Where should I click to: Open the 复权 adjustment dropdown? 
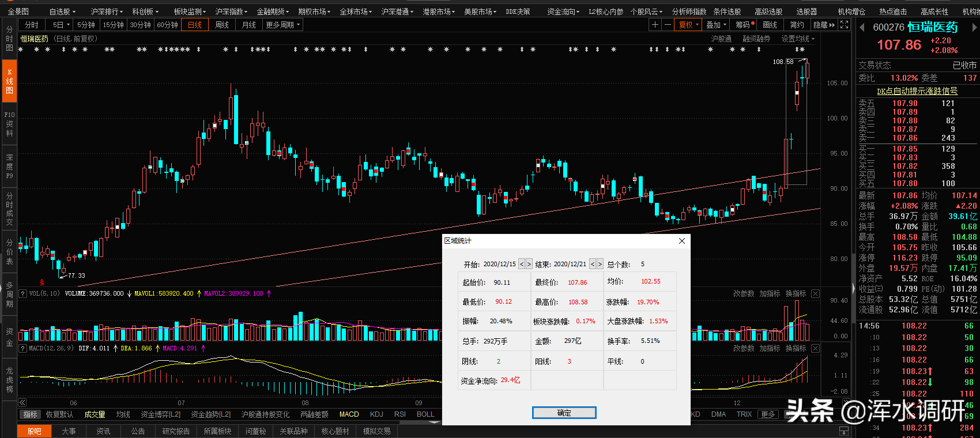pyautogui.click(x=689, y=25)
